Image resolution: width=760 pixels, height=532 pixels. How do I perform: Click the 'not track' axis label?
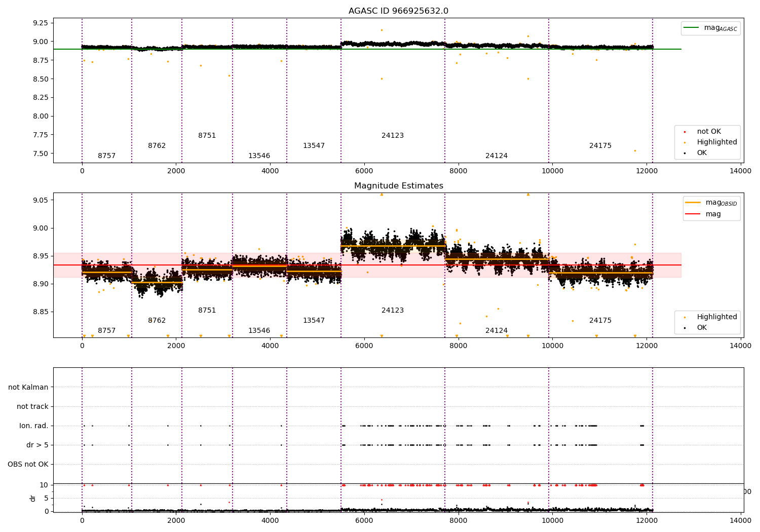32,406
